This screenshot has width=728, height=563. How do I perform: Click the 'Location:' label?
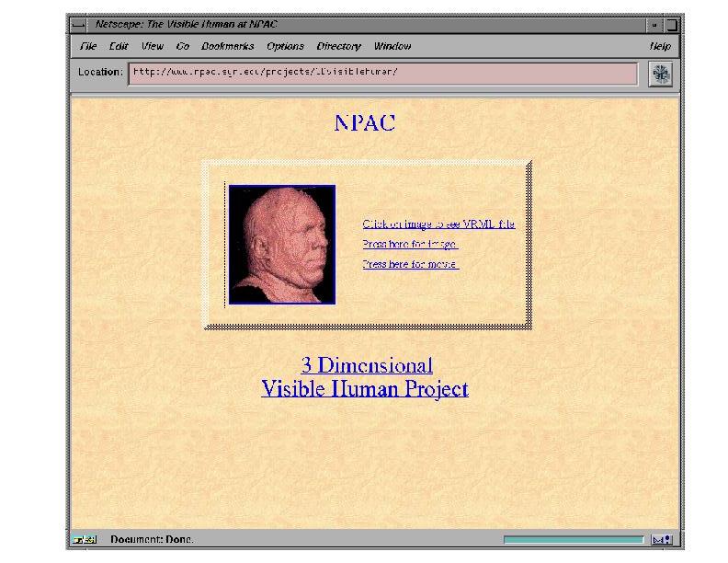[100, 72]
